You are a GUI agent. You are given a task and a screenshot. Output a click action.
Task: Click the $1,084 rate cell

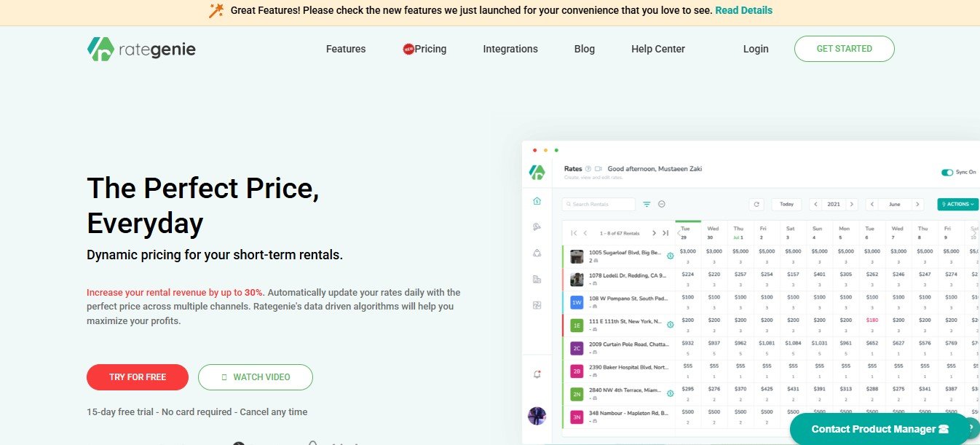793,343
